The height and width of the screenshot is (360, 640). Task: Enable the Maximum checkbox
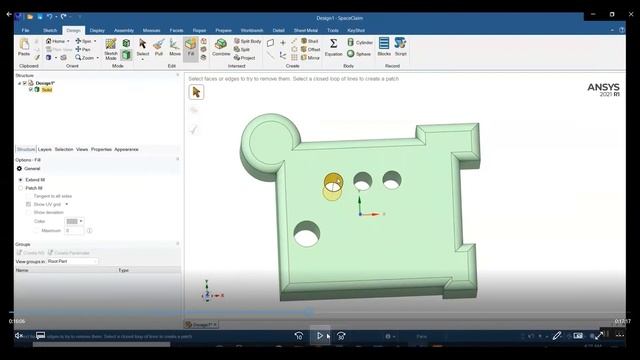pyautogui.click(x=36, y=231)
